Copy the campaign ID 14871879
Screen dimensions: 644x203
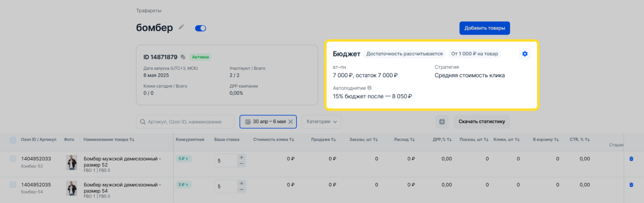coord(183,57)
